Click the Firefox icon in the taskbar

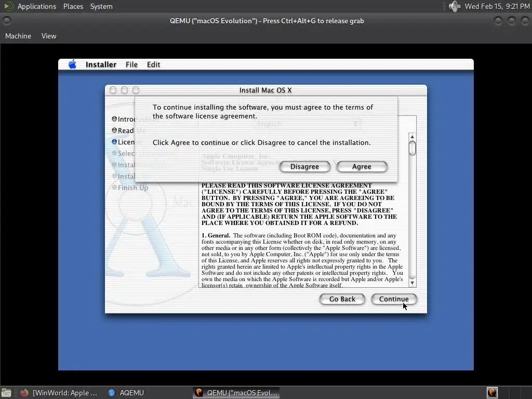pyautogui.click(x=24, y=393)
